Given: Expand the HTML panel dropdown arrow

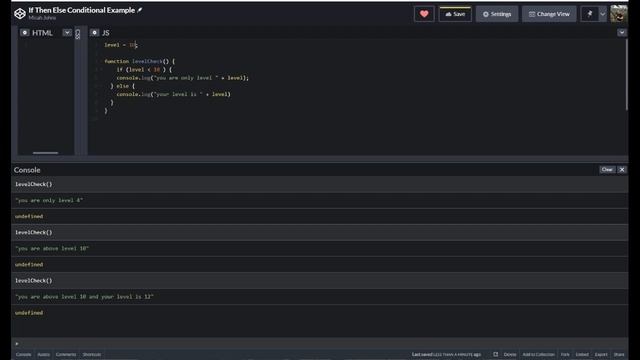Looking at the screenshot, I should (x=67, y=33).
